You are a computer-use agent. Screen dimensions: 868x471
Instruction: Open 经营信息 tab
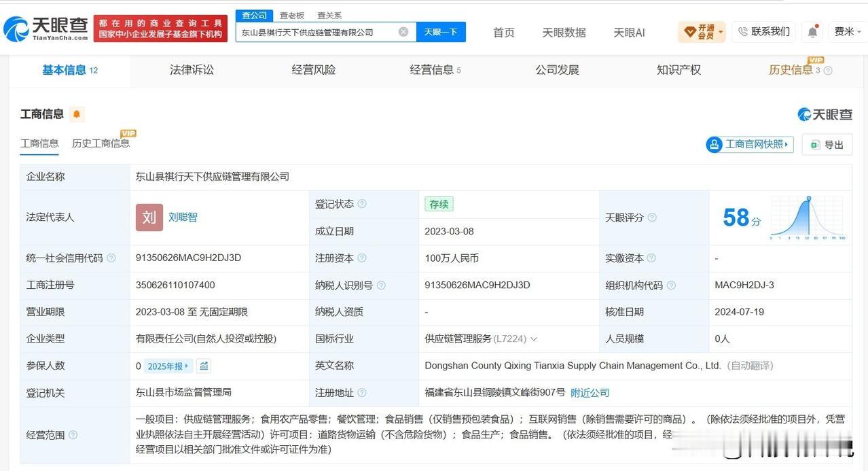click(435, 70)
